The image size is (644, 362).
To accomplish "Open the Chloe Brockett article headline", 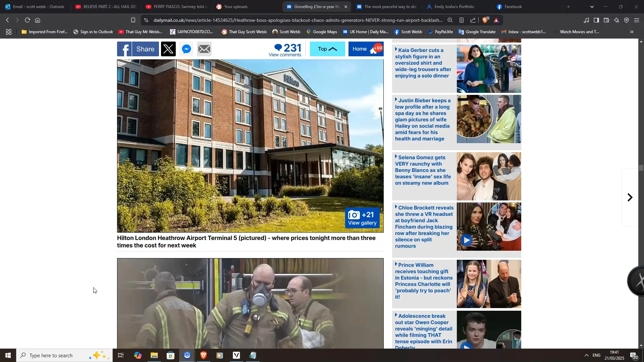I will (x=424, y=227).
